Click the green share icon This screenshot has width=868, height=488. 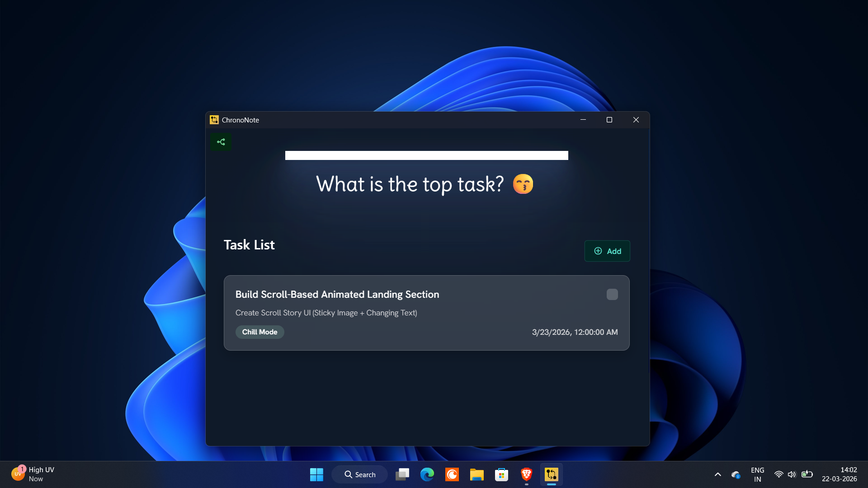[221, 142]
